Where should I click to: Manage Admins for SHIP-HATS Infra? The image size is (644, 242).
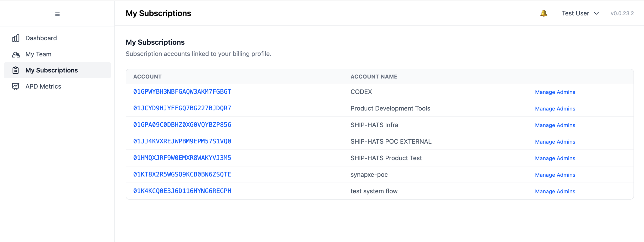(x=555, y=125)
